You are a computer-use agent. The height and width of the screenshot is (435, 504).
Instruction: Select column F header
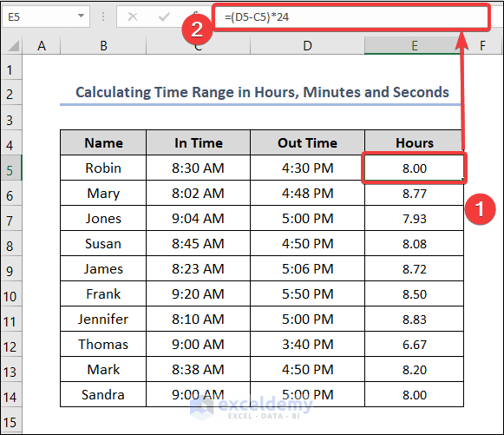pyautogui.click(x=482, y=46)
